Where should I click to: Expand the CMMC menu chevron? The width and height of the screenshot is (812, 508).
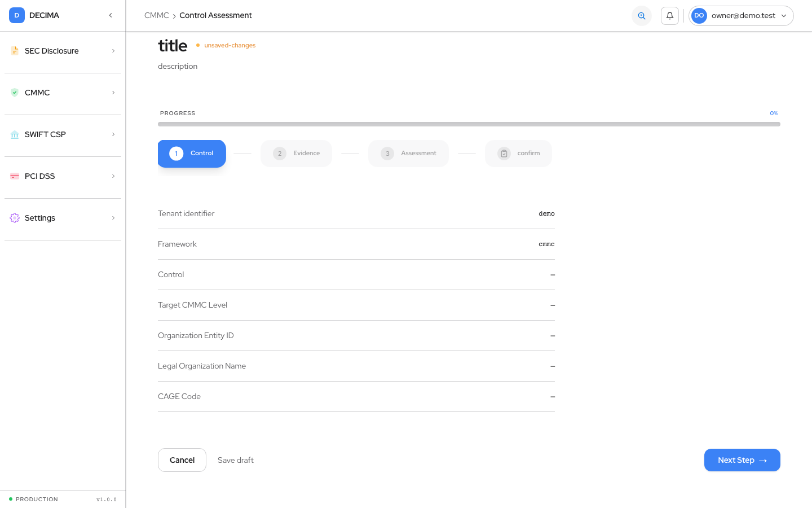point(113,93)
